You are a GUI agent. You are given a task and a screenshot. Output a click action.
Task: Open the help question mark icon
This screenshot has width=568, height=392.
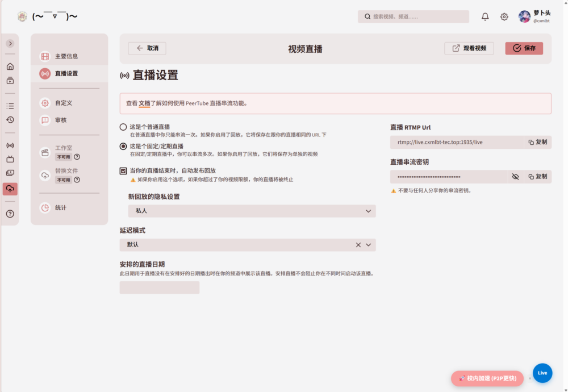coord(10,214)
